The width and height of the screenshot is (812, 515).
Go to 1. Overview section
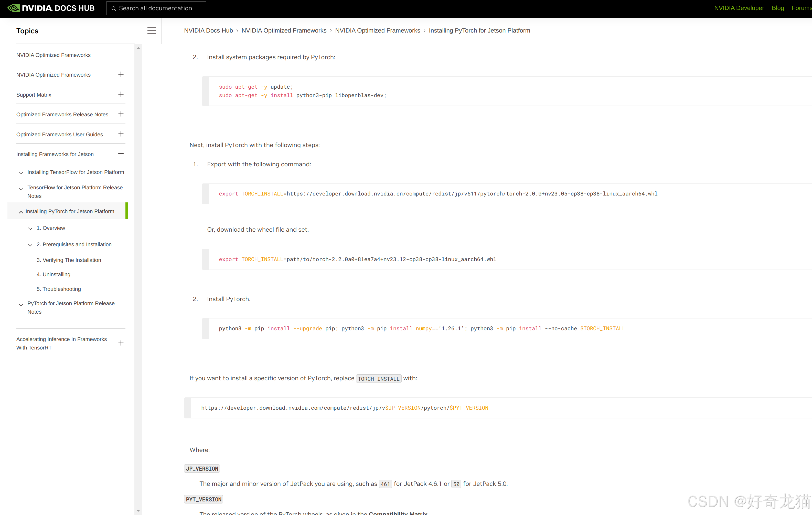[51, 228]
